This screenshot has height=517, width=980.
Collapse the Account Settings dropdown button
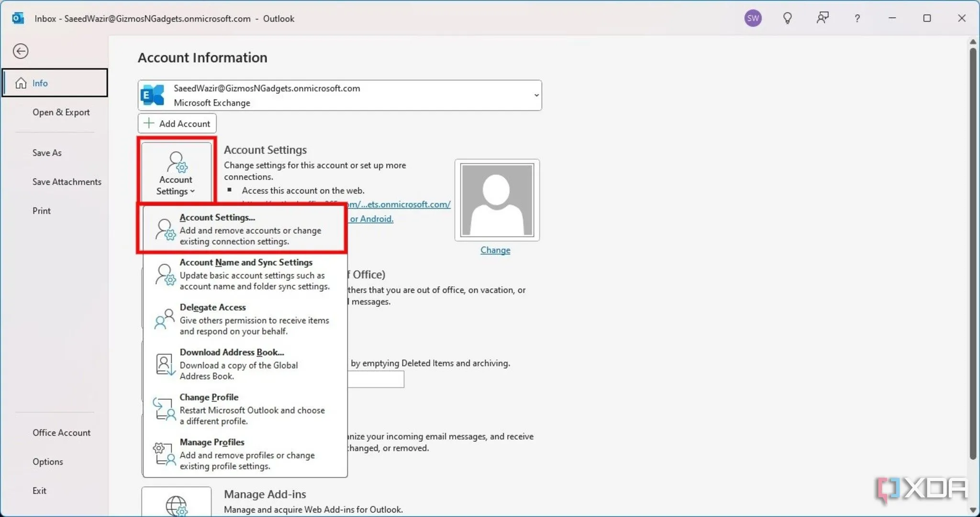click(x=177, y=171)
